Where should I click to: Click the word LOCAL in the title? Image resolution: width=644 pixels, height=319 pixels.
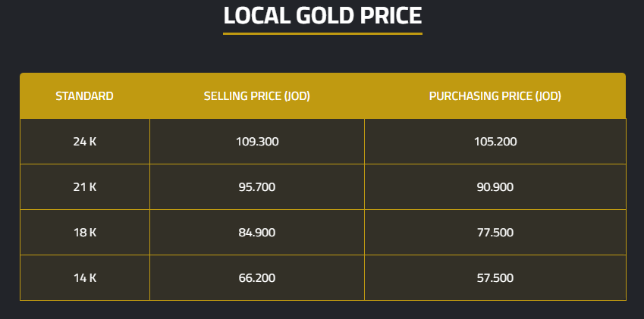click(252, 16)
